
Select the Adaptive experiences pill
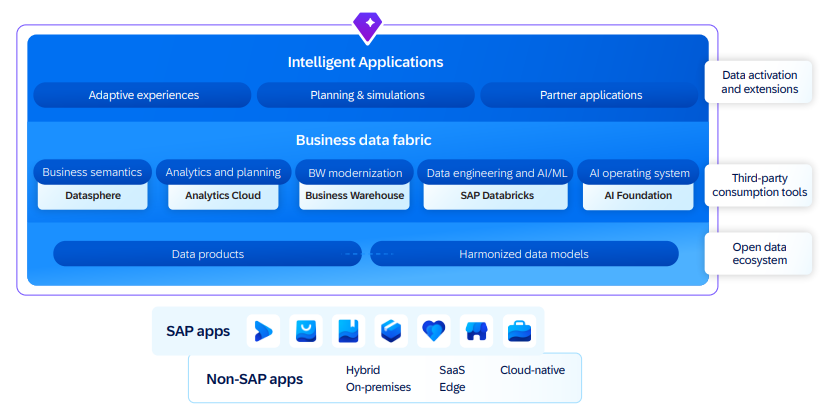[142, 95]
